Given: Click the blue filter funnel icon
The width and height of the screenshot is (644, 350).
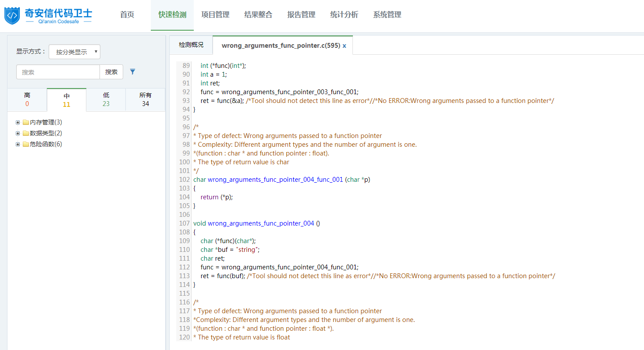Looking at the screenshot, I should point(132,72).
